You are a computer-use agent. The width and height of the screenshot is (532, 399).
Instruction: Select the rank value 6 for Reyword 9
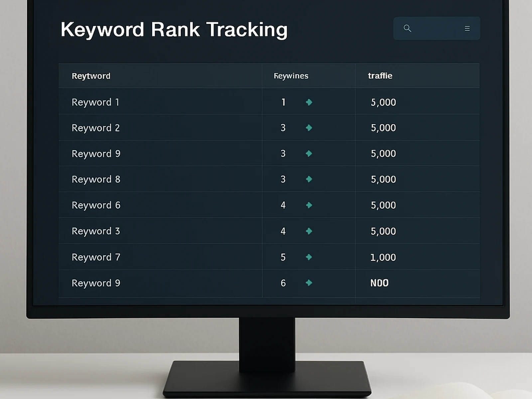click(x=283, y=283)
